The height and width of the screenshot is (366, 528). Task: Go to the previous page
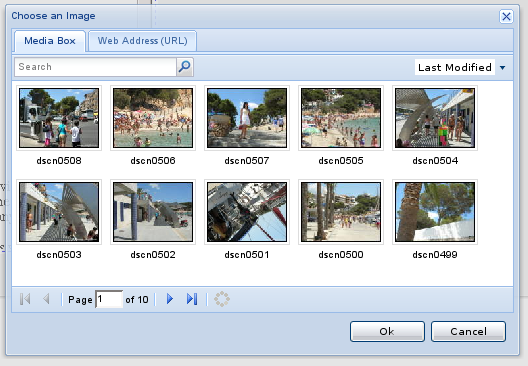pos(46,299)
